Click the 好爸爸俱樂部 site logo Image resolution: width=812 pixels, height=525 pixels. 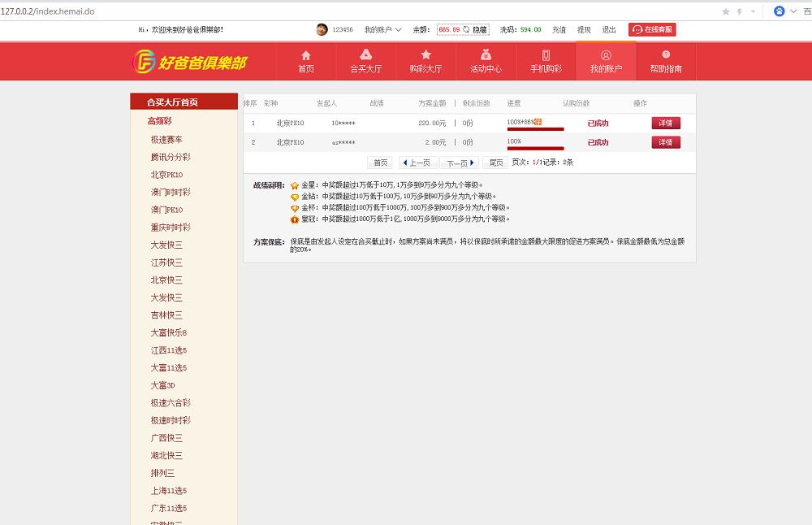pos(189,62)
